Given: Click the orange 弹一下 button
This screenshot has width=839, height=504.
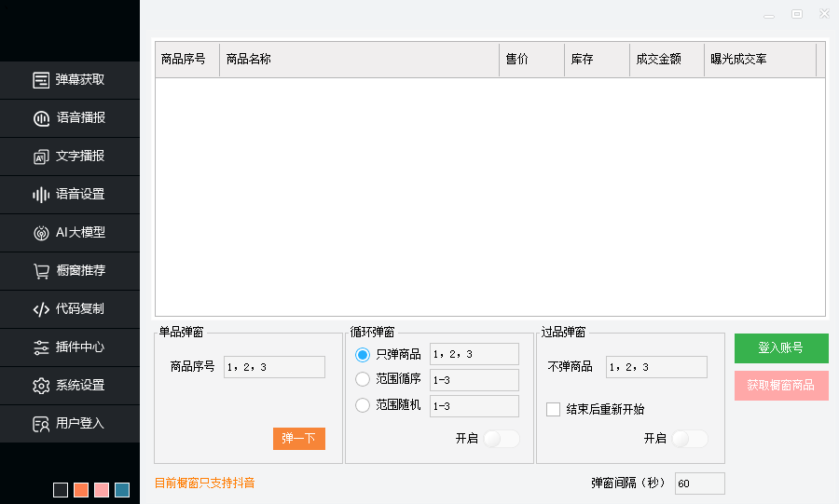Looking at the screenshot, I should (x=298, y=439).
